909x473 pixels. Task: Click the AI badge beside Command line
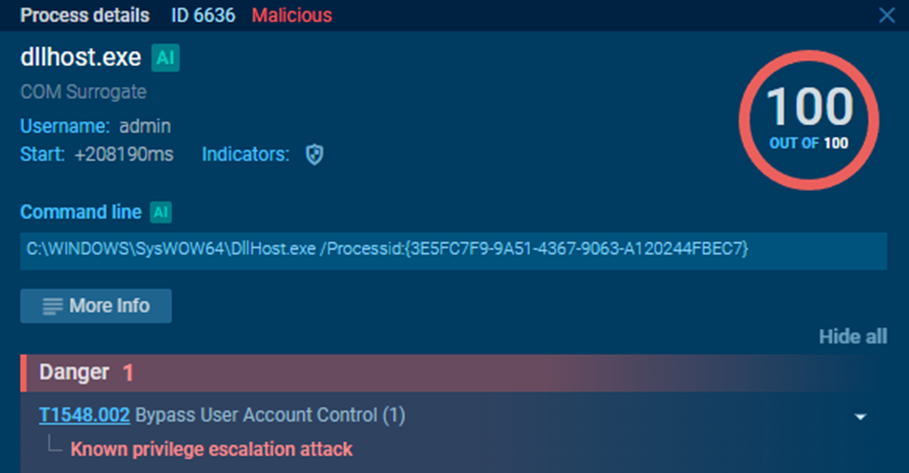161,212
